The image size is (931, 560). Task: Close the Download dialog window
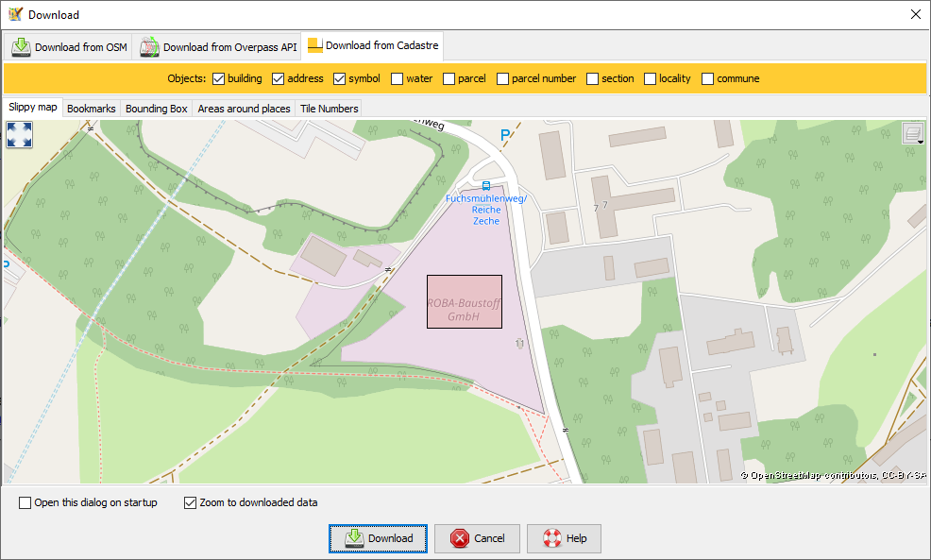tap(914, 14)
